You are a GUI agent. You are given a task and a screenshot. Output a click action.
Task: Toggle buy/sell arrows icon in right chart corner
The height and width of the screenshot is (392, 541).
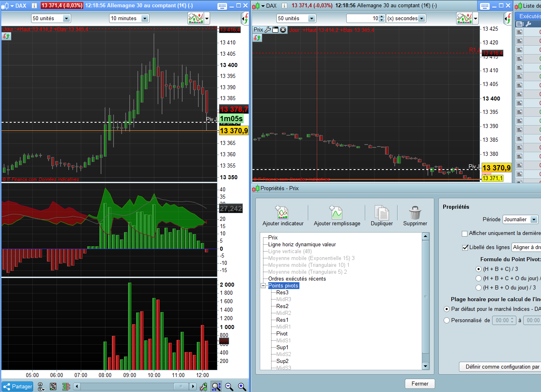pyautogui.click(x=257, y=38)
